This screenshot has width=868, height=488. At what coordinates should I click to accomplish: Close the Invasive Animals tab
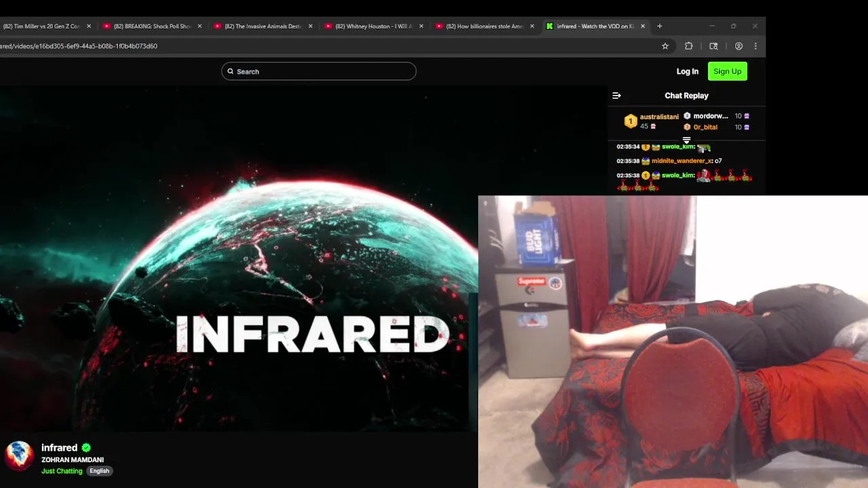pos(311,26)
